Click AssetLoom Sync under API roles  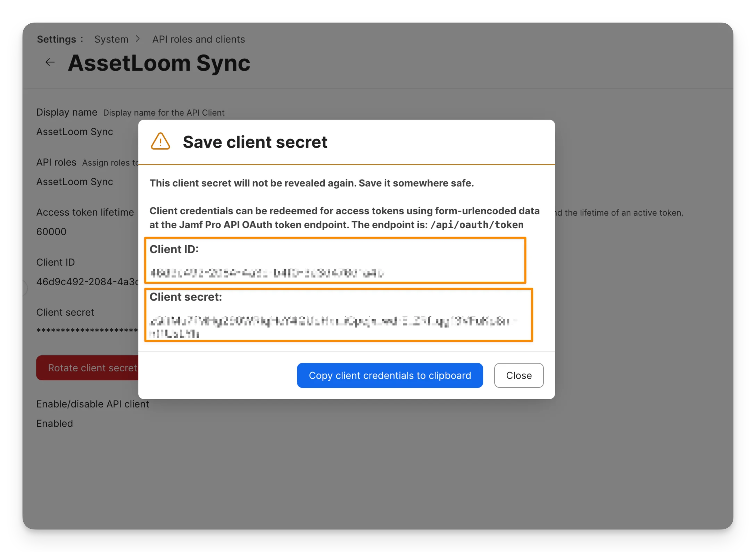(x=75, y=182)
